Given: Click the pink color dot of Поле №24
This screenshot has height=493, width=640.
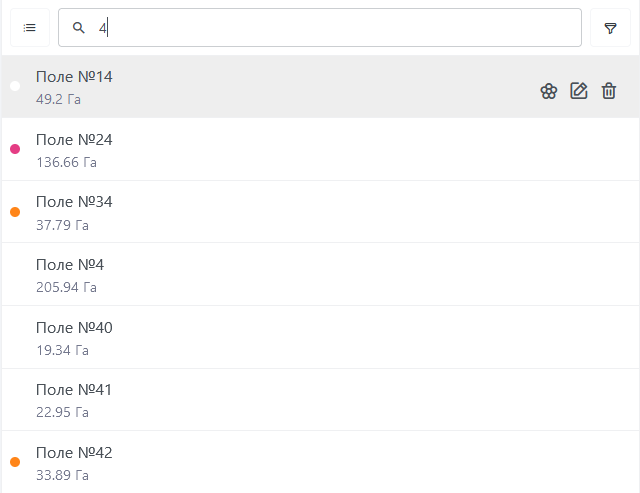Looking at the screenshot, I should [15, 149].
